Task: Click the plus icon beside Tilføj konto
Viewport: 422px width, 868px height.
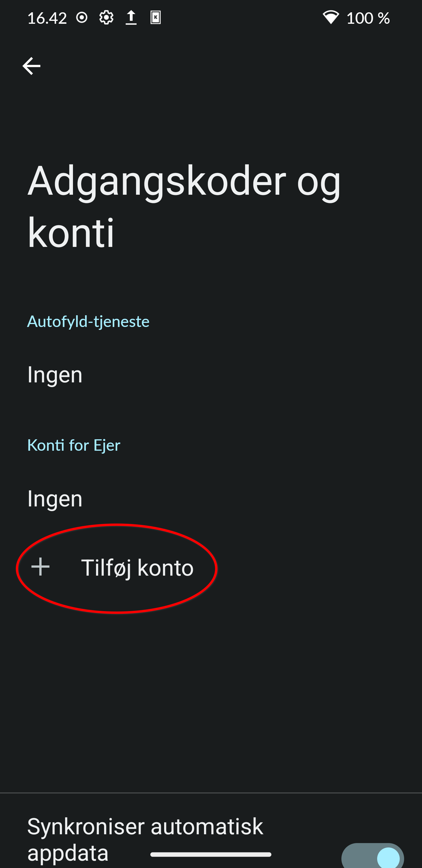Action: point(40,567)
